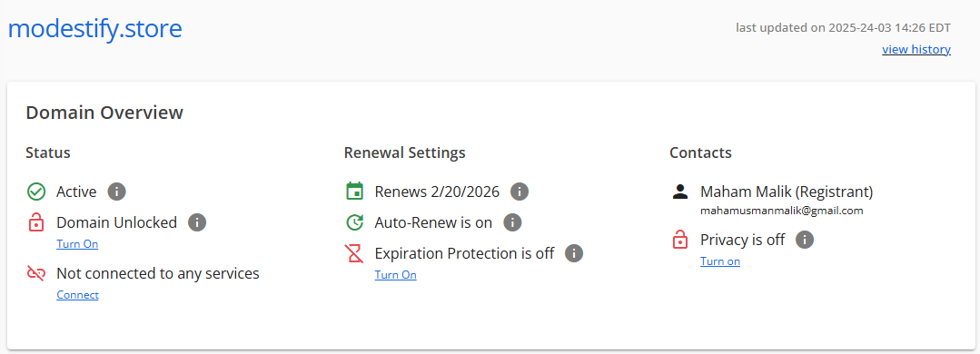980x354 pixels.
Task: Open the view history link
Action: (x=916, y=49)
